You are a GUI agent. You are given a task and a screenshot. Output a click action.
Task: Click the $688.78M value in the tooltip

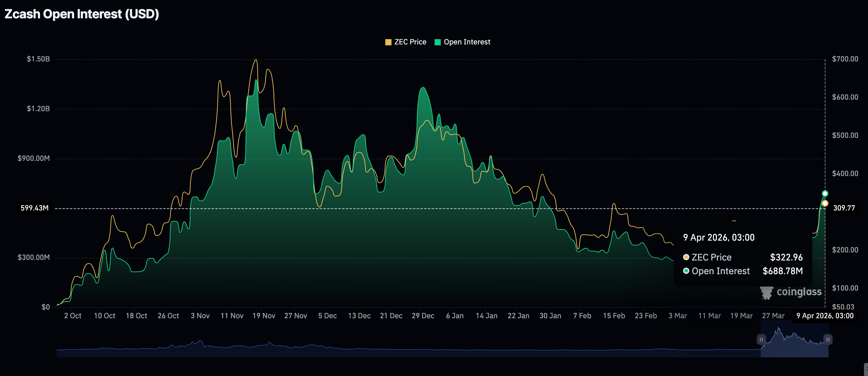click(783, 271)
